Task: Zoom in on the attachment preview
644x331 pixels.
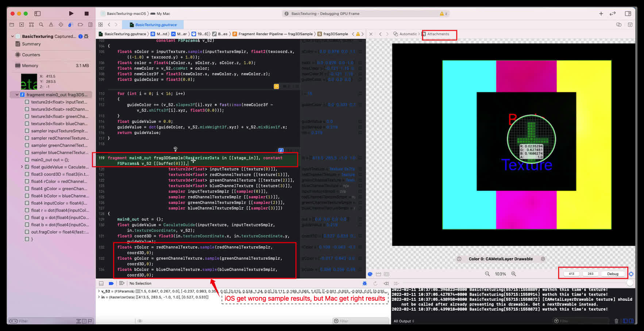Action: [x=513, y=274]
